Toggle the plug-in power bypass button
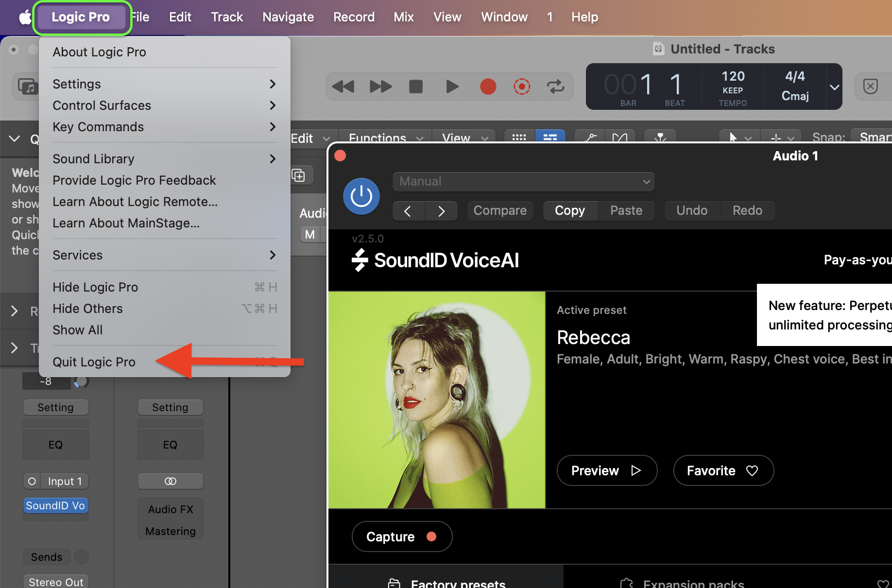Image resolution: width=892 pixels, height=588 pixels. click(361, 196)
